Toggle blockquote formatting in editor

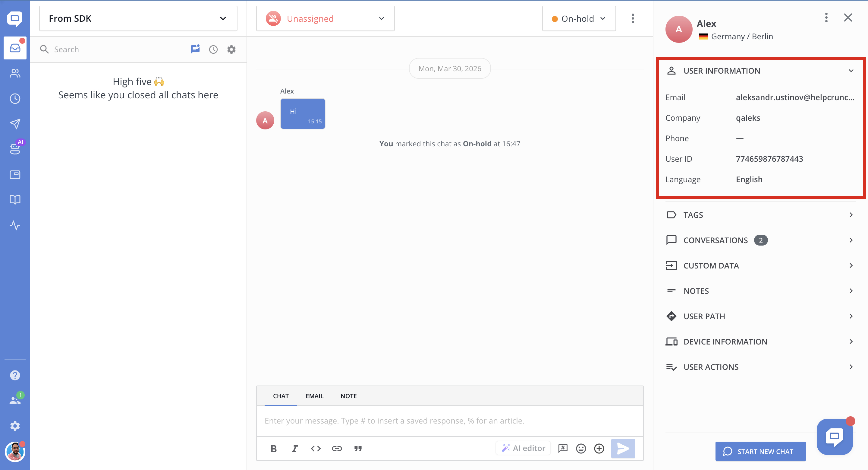coord(358,448)
